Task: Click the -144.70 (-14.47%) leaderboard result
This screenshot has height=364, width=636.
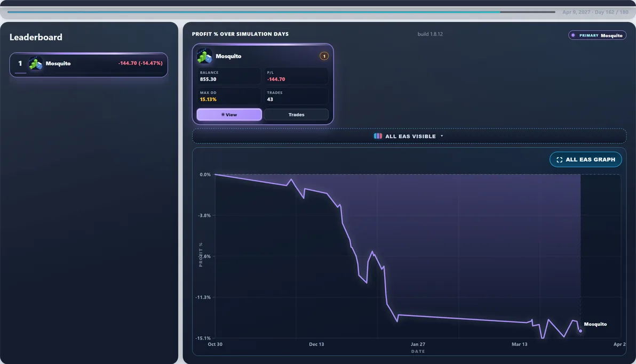Action: [140, 63]
